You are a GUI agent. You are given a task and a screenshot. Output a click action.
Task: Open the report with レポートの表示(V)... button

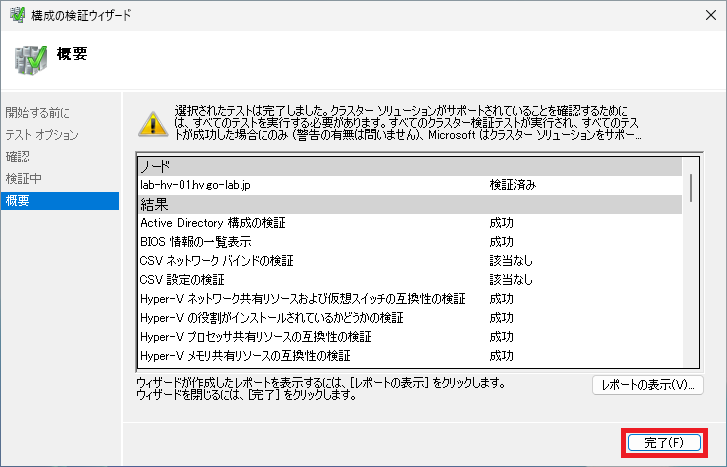pos(648,385)
